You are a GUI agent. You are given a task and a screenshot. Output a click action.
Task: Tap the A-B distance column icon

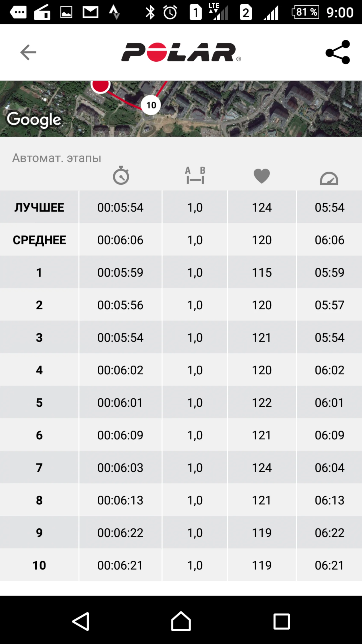click(x=195, y=176)
